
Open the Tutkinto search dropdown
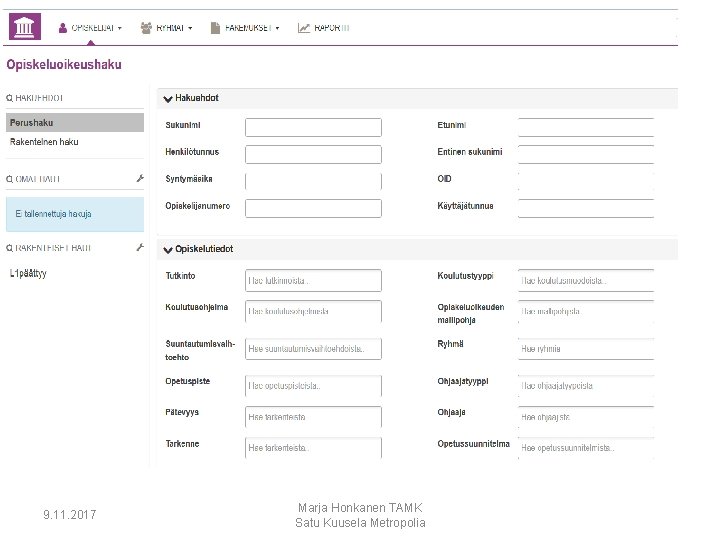(313, 281)
